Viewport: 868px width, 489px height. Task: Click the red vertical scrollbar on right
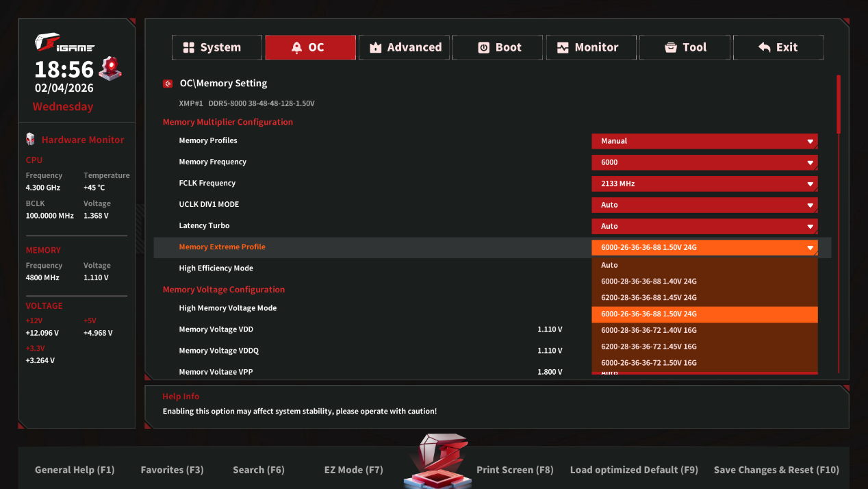839,105
